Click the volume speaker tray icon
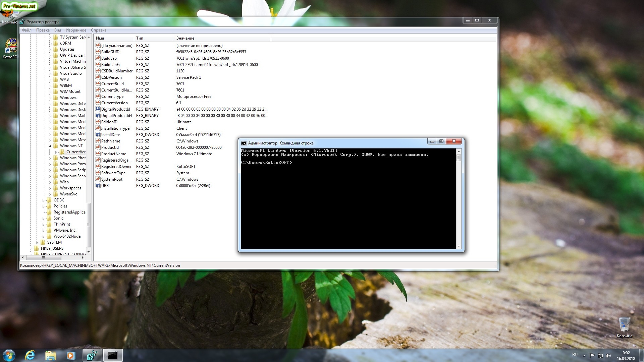The height and width of the screenshot is (362, 644). [x=608, y=356]
